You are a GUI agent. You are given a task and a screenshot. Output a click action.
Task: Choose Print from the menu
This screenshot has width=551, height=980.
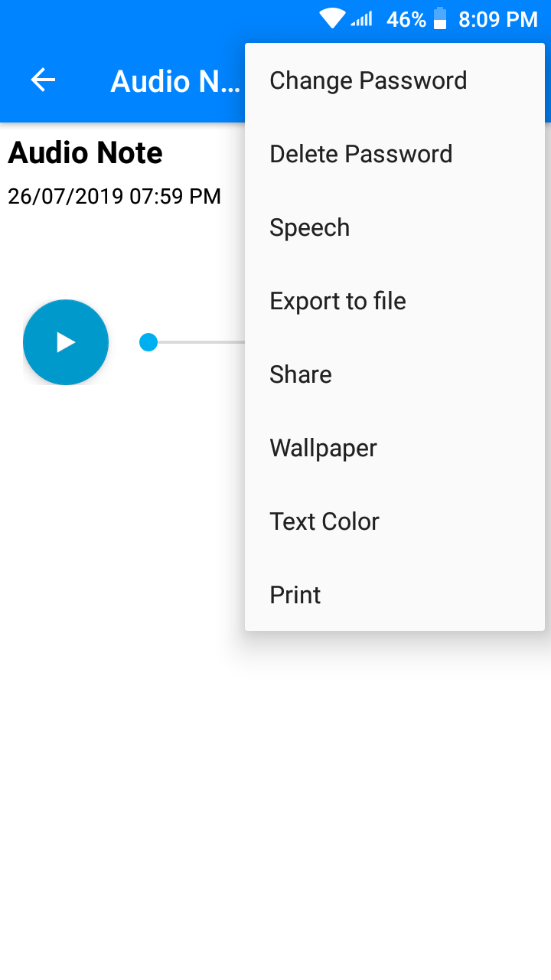pos(395,595)
